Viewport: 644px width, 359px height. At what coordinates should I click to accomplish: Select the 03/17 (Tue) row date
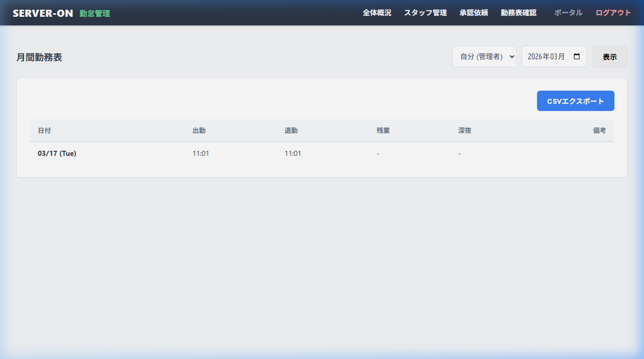pos(57,153)
